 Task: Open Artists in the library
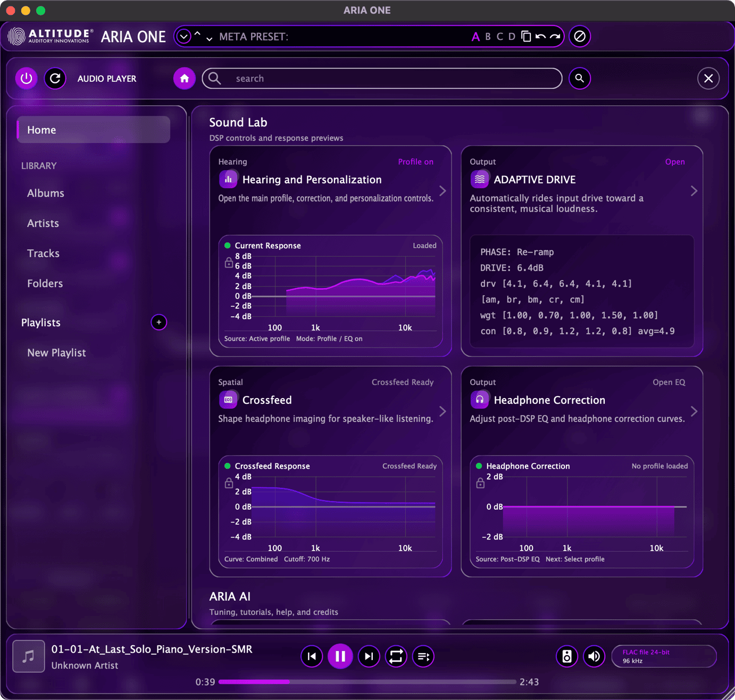click(x=43, y=223)
